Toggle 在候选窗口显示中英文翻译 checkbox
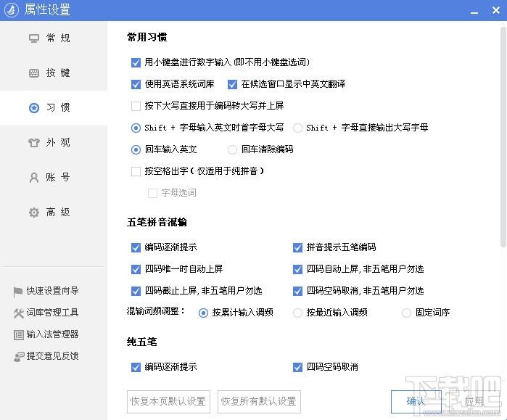Viewport: 507px width, 420px height. tap(232, 84)
